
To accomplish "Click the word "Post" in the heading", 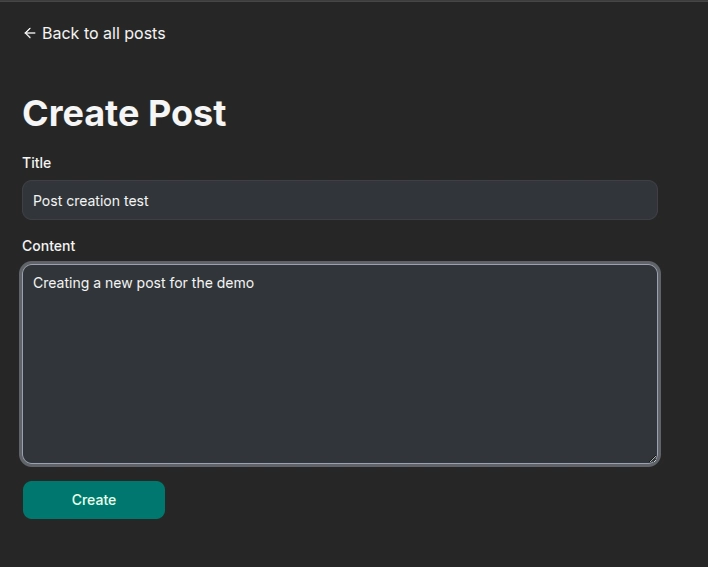I will pos(187,113).
